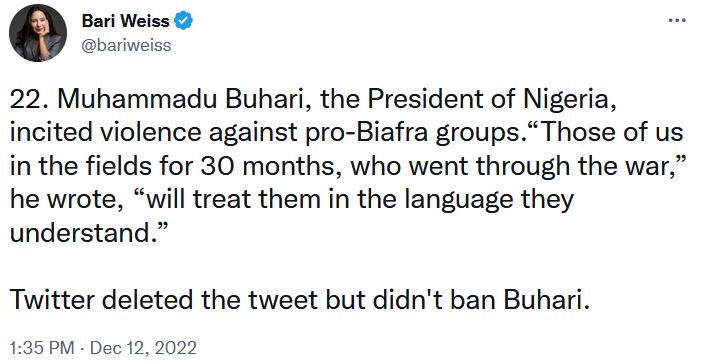Click the words "didn't ban Buhari"
Image resolution: width=701 pixels, height=364 pixels.
click(x=481, y=300)
